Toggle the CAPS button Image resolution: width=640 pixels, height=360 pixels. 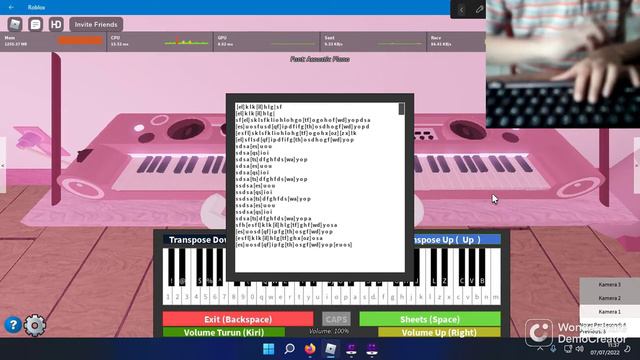tap(336, 319)
